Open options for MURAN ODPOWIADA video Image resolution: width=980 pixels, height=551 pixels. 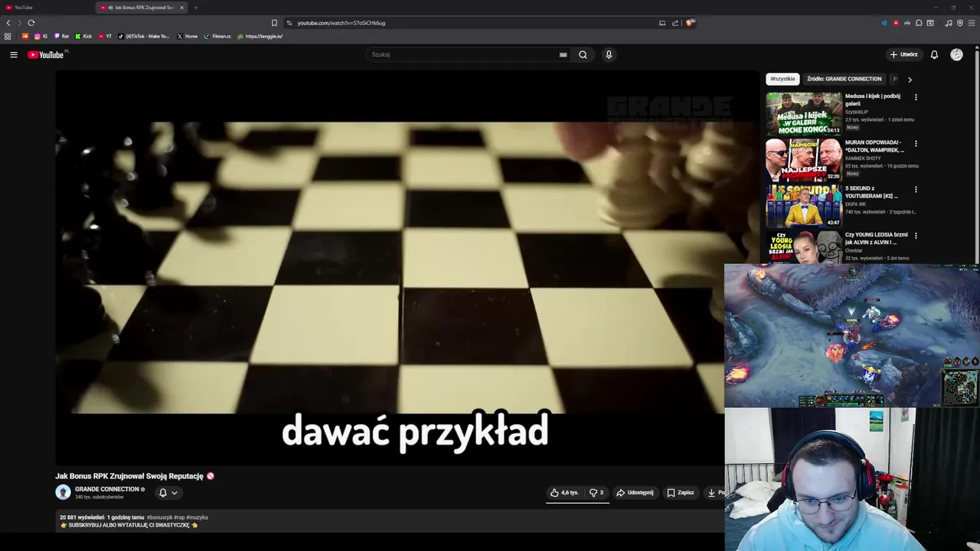916,143
